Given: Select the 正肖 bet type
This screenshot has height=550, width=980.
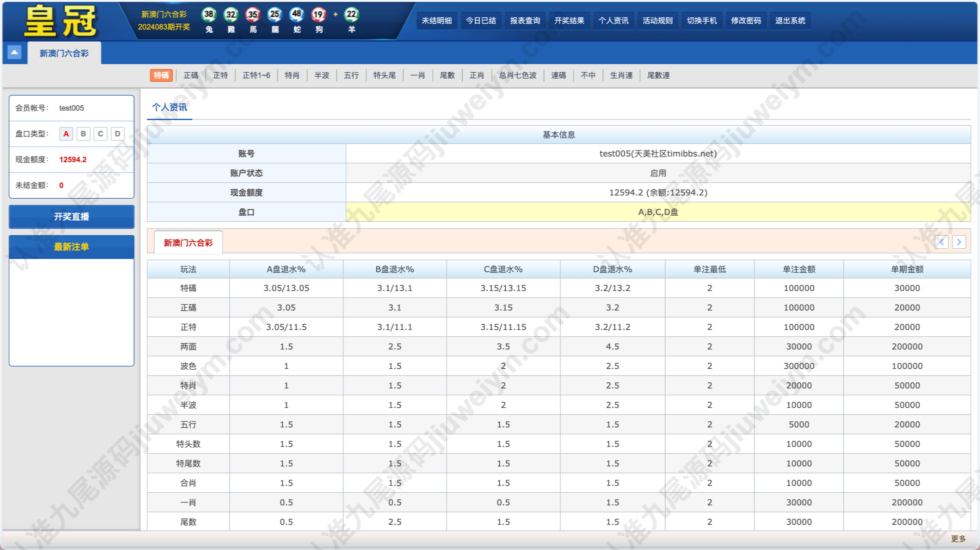Looking at the screenshot, I should pyautogui.click(x=477, y=75).
